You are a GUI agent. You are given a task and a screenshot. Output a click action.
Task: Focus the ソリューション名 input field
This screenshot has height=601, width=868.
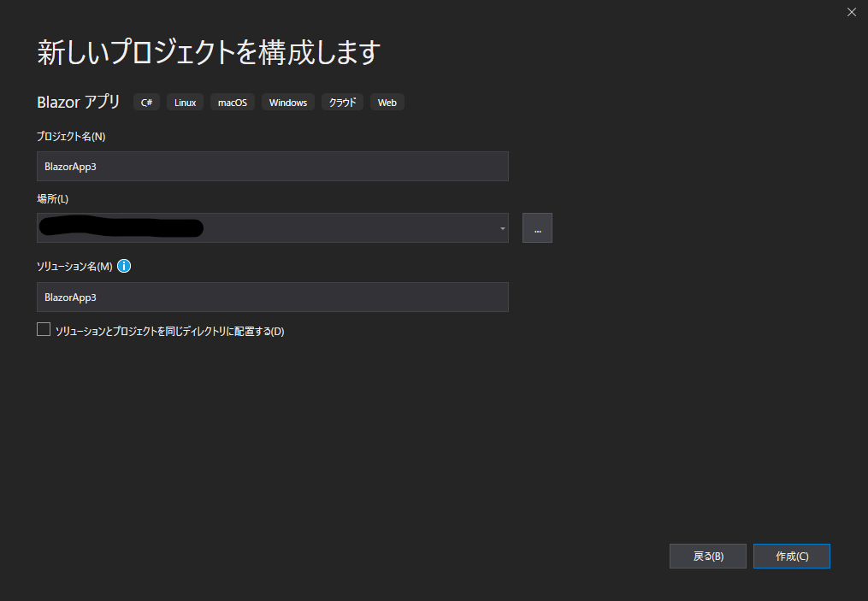pos(272,298)
